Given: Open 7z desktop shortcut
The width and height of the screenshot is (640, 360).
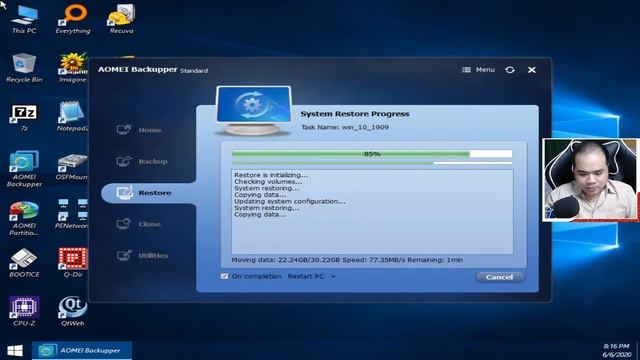Looking at the screenshot, I should tap(24, 118).
